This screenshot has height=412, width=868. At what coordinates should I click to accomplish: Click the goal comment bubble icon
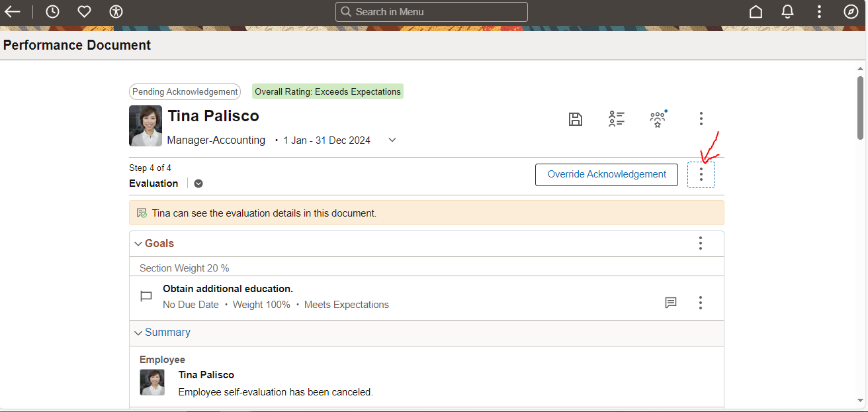click(671, 303)
